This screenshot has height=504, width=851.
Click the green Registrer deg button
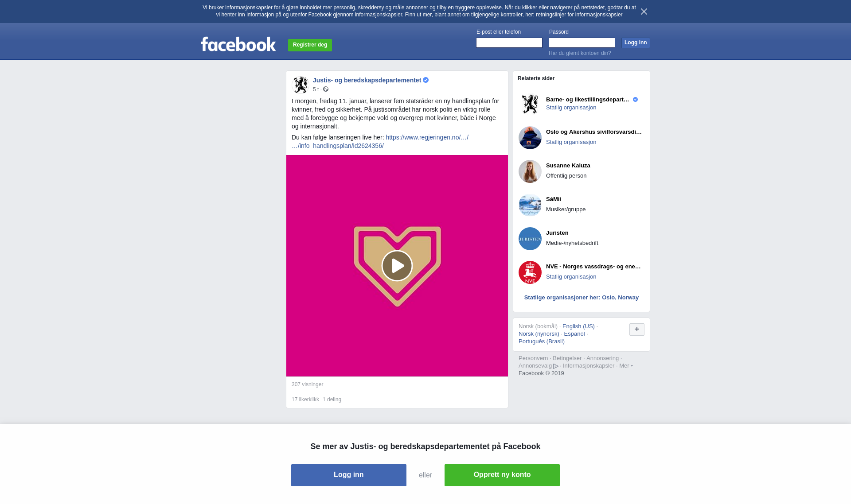coord(310,45)
